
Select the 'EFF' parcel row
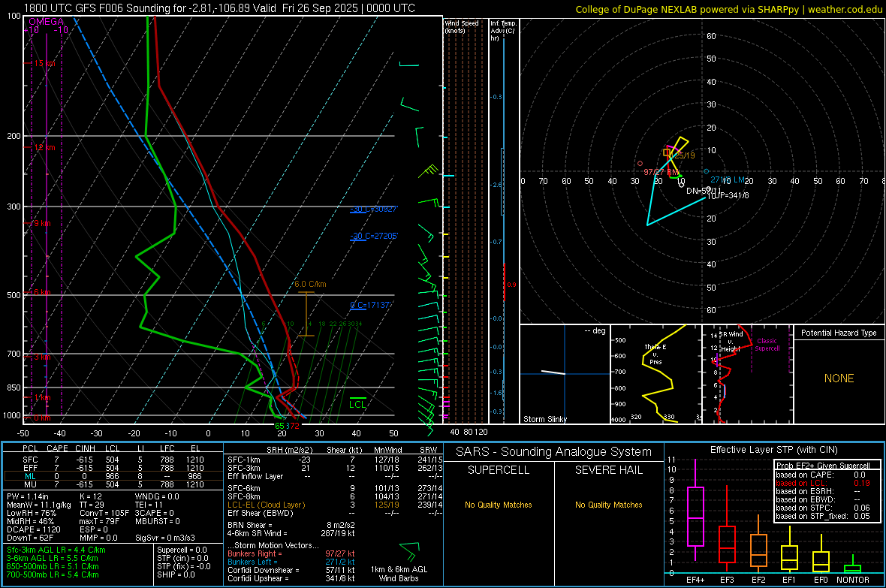click(113, 468)
